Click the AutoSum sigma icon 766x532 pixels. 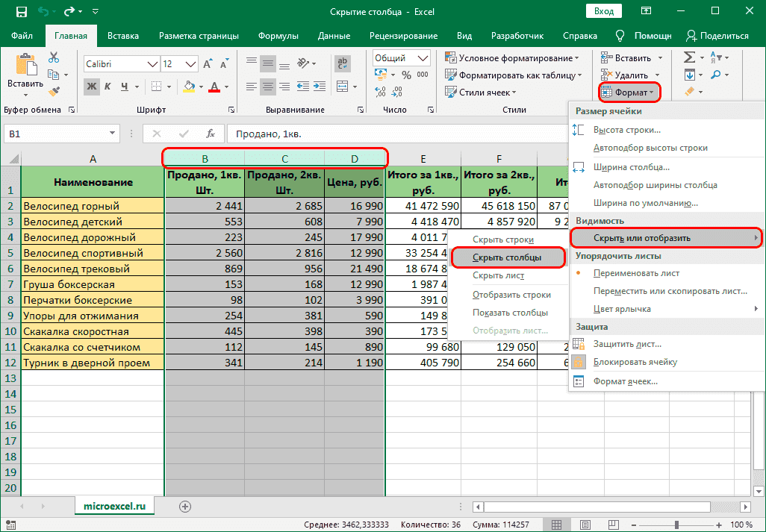pos(689,57)
